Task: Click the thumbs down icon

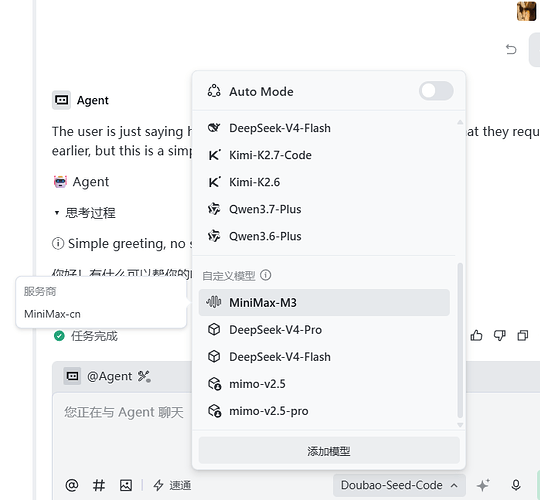Action: [x=500, y=335]
